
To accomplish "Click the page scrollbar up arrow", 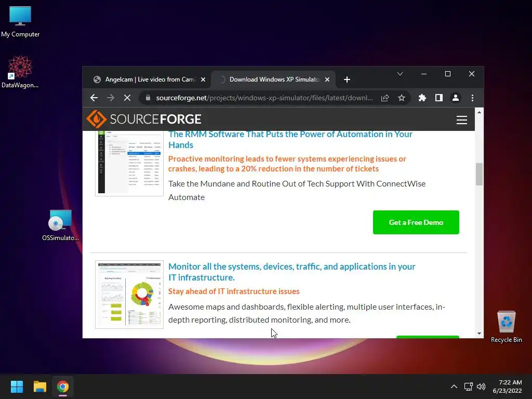I will click(479, 112).
